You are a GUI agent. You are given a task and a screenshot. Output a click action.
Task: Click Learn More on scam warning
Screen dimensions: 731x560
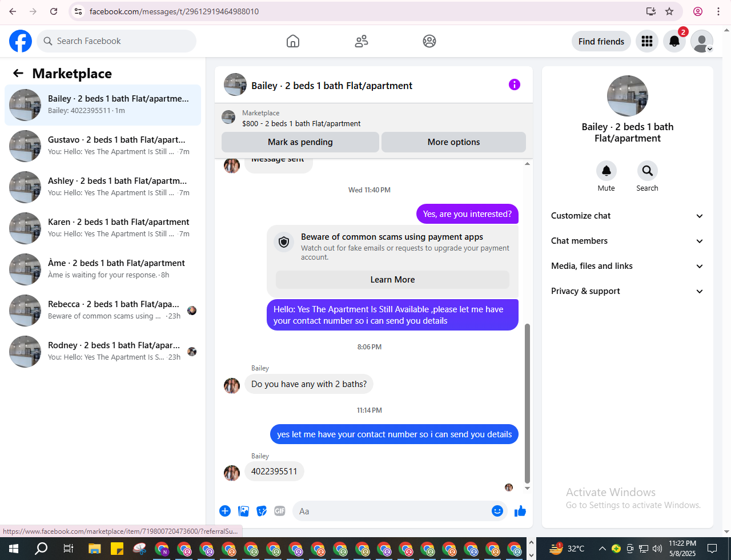coord(393,280)
